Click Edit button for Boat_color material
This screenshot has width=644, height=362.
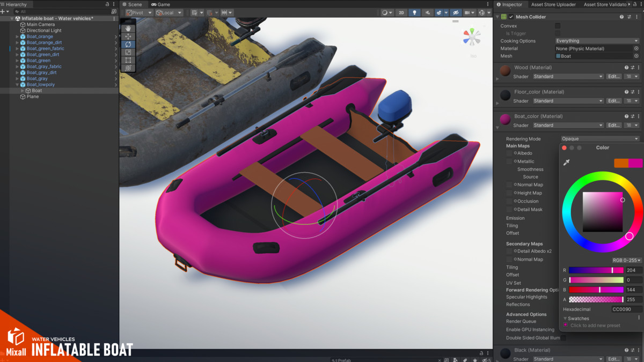coord(614,125)
